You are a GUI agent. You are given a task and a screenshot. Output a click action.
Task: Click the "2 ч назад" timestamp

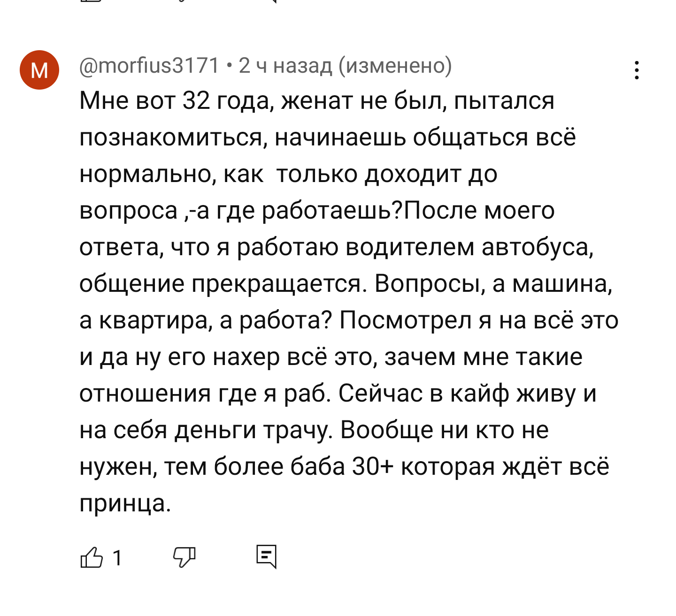click(285, 66)
